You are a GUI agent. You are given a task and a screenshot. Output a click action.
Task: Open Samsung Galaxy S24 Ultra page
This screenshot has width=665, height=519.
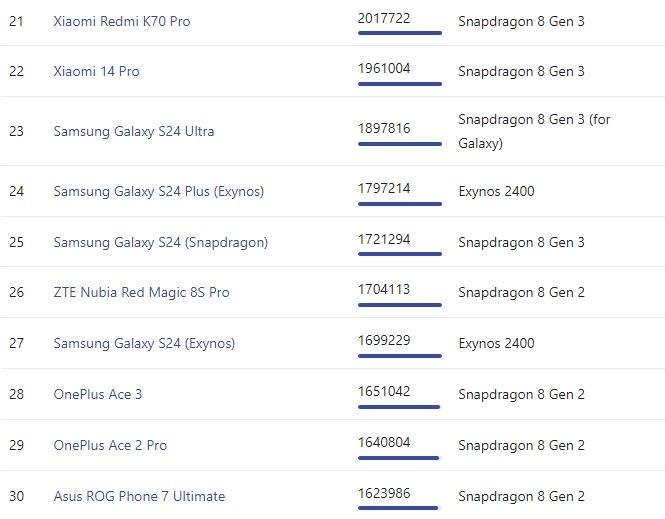click(134, 131)
